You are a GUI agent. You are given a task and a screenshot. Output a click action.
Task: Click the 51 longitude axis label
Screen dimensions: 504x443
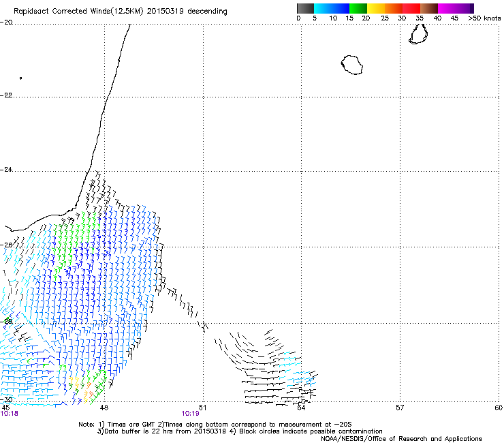coord(202,408)
